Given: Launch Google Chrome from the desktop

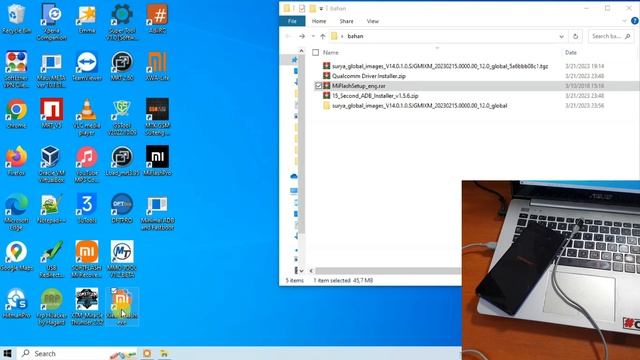Looking at the screenshot, I should tap(16, 113).
